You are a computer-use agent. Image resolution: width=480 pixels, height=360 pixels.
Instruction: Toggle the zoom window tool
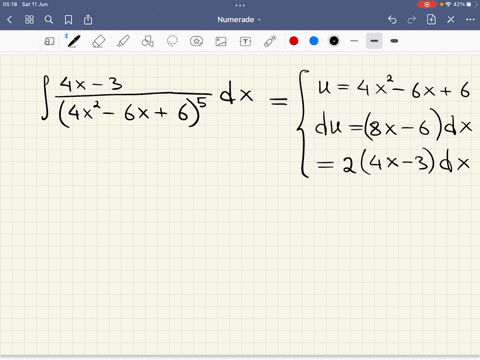(49, 41)
